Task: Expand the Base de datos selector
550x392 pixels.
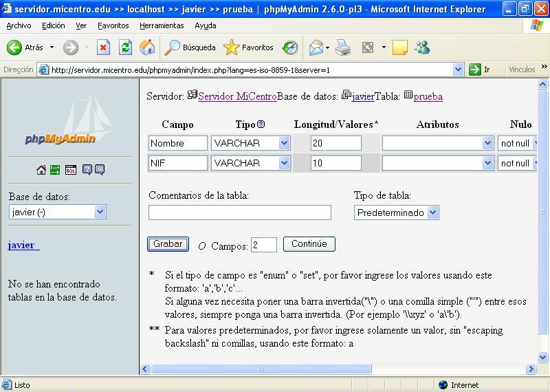Action: click(x=100, y=212)
